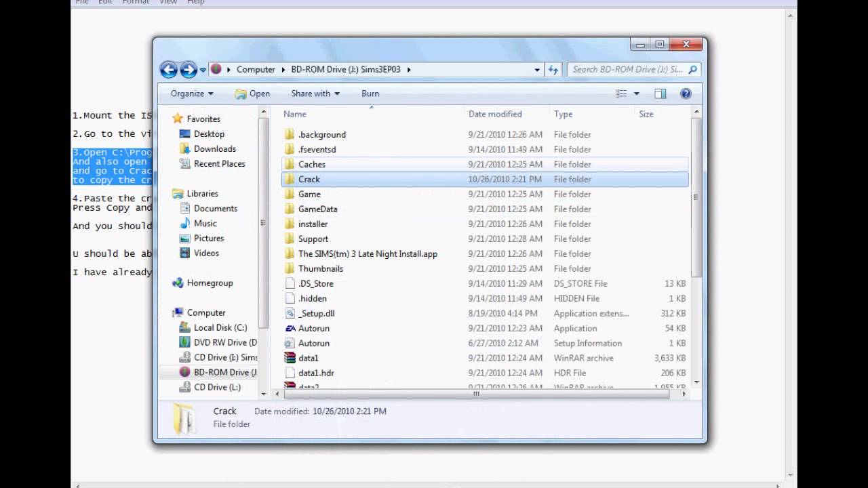Open the recent pages dropdown arrow
Screen dimensions: 868x488
203,70
